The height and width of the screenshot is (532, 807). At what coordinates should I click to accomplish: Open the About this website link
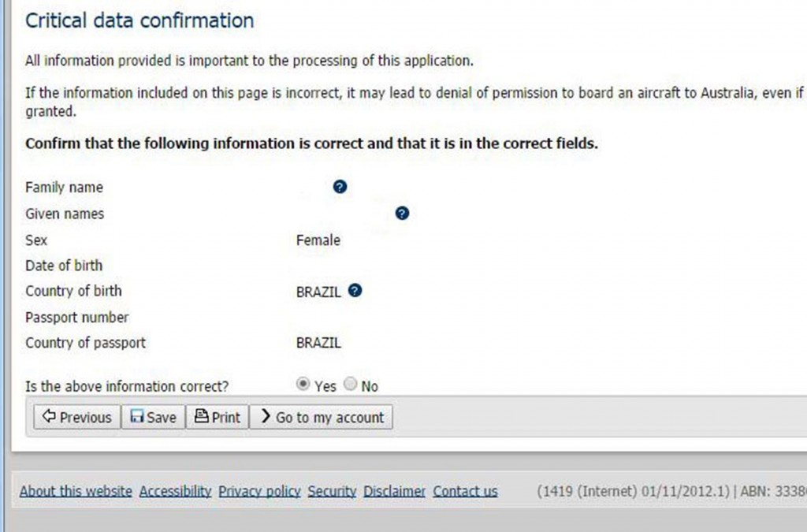[x=76, y=491]
